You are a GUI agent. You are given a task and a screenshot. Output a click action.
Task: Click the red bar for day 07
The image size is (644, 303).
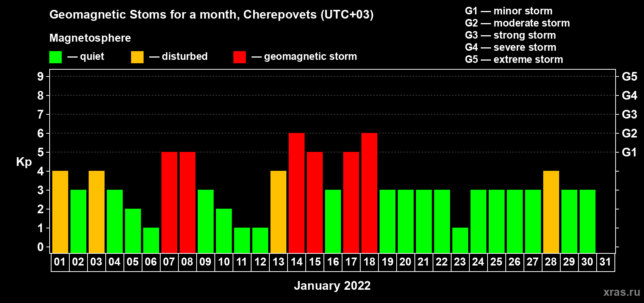[169, 202]
